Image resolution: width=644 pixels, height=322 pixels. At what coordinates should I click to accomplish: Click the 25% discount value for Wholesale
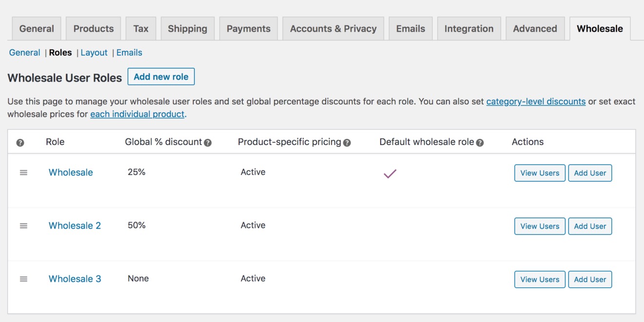click(x=137, y=172)
